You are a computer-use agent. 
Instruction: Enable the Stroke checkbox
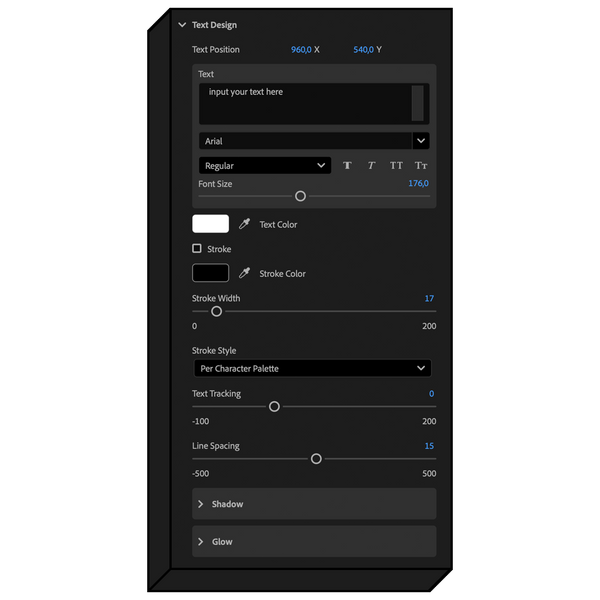(x=197, y=249)
